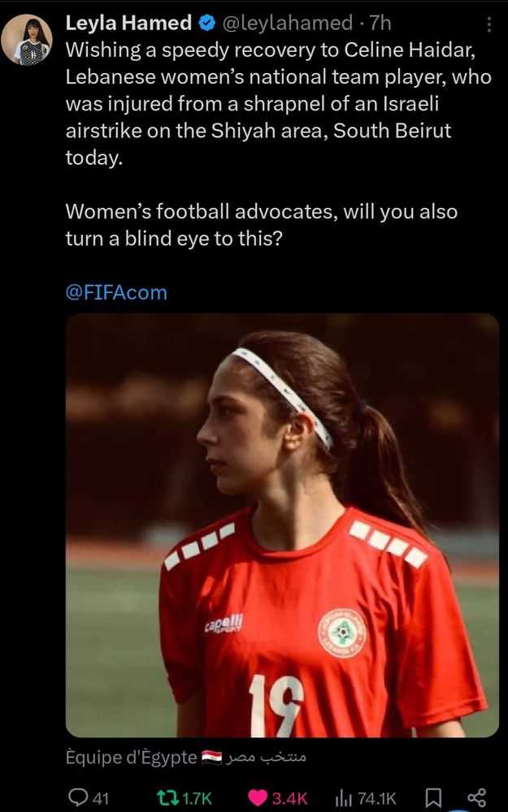
Task: Click the Leyla Hamed display name
Action: click(x=130, y=22)
